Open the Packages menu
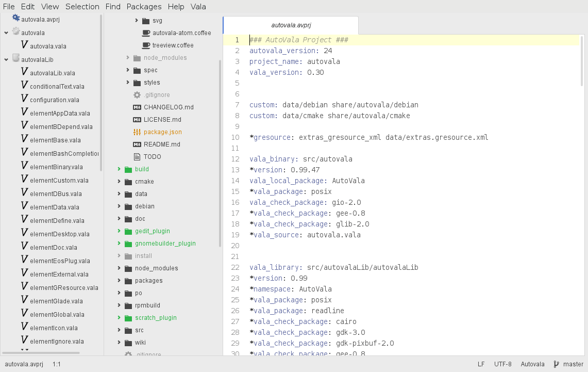 point(144,7)
